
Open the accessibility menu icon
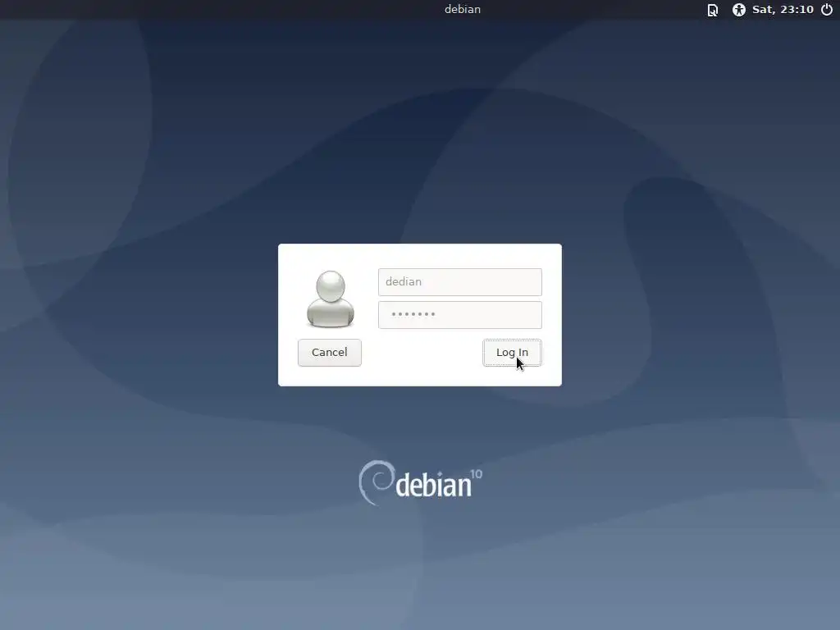[739, 10]
